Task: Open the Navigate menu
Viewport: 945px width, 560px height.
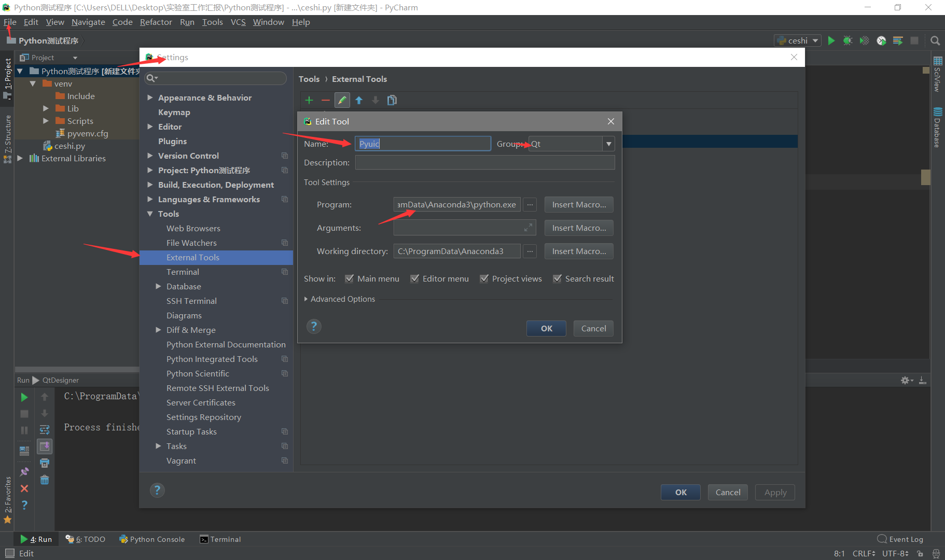Action: pos(88,22)
